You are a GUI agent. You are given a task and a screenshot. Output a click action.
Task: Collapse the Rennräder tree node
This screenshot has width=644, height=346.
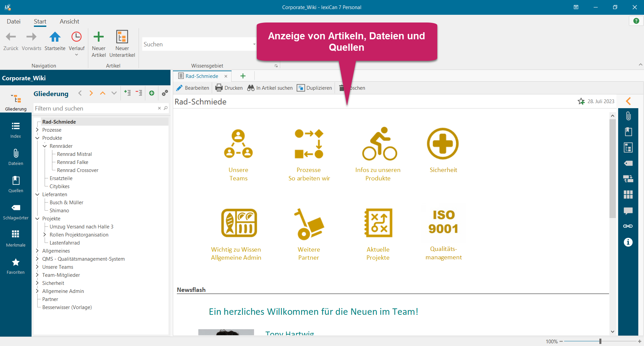tap(45, 146)
